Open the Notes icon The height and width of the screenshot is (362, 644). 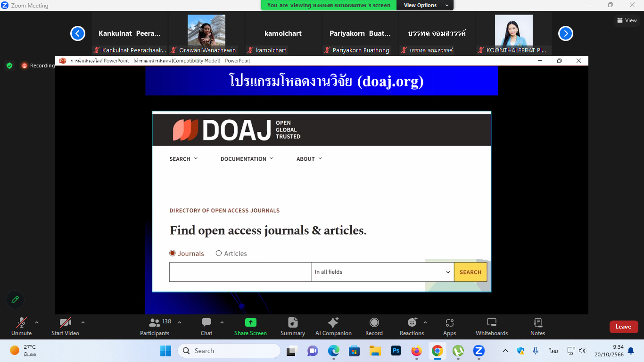(537, 323)
